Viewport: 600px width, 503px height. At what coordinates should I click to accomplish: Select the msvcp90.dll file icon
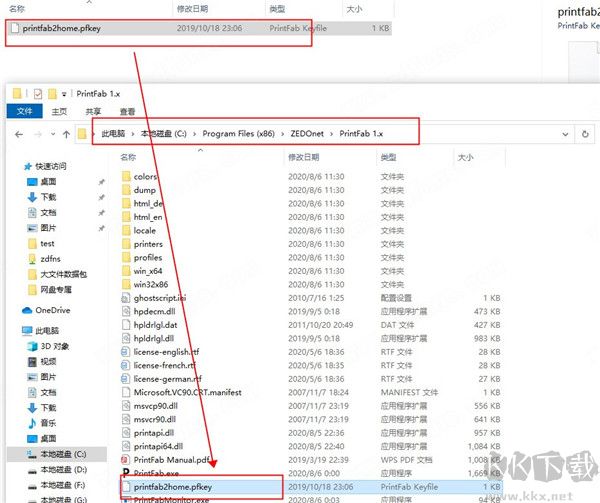(x=126, y=406)
